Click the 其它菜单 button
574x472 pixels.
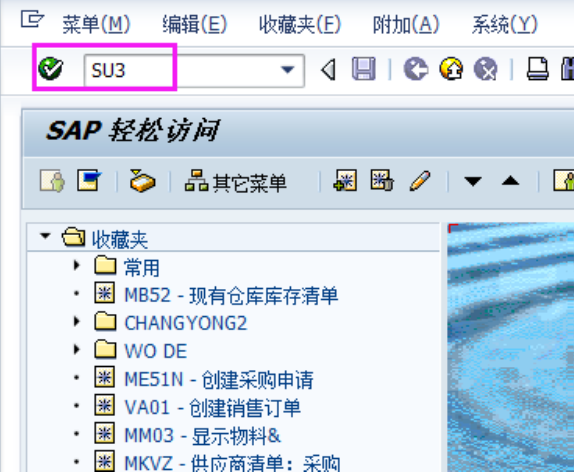click(x=236, y=181)
